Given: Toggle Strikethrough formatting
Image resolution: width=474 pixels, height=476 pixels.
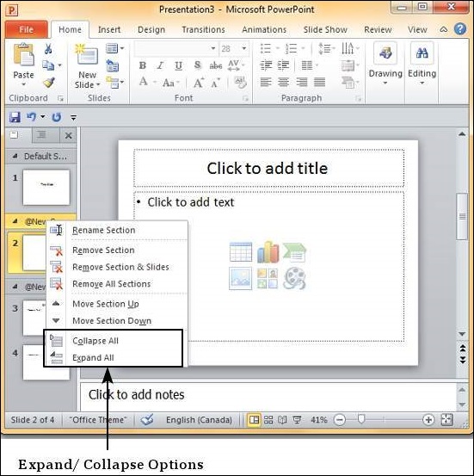Looking at the screenshot, I should (216, 65).
